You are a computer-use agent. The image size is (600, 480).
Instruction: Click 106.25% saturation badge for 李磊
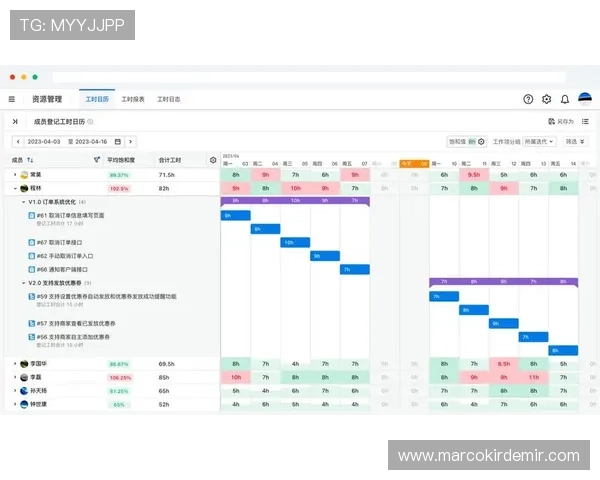point(120,378)
